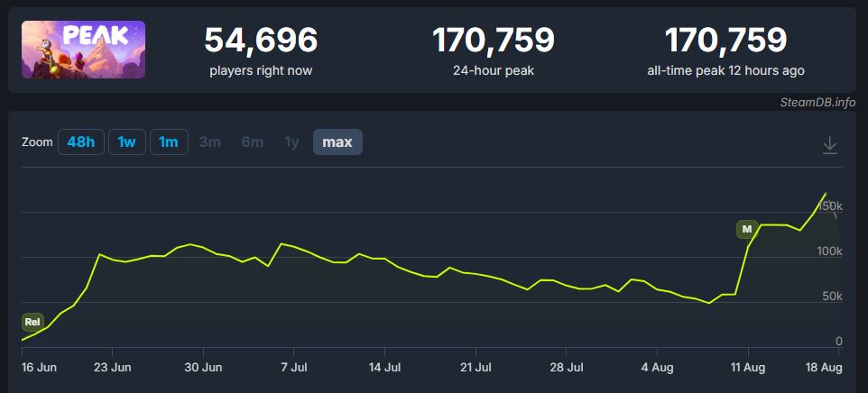
Task: Select the 1y zoom range
Action: coord(291,142)
